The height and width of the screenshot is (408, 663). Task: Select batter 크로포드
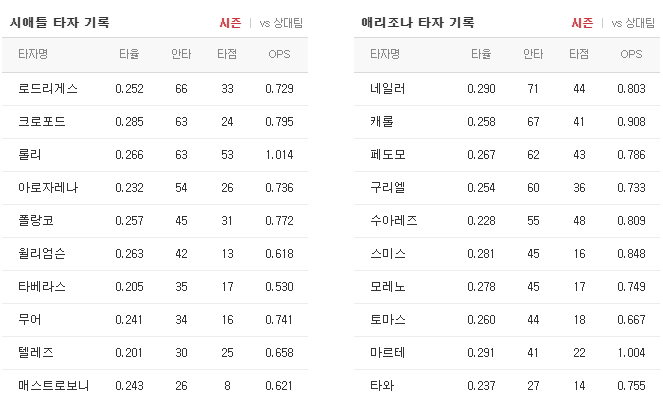pos(42,122)
